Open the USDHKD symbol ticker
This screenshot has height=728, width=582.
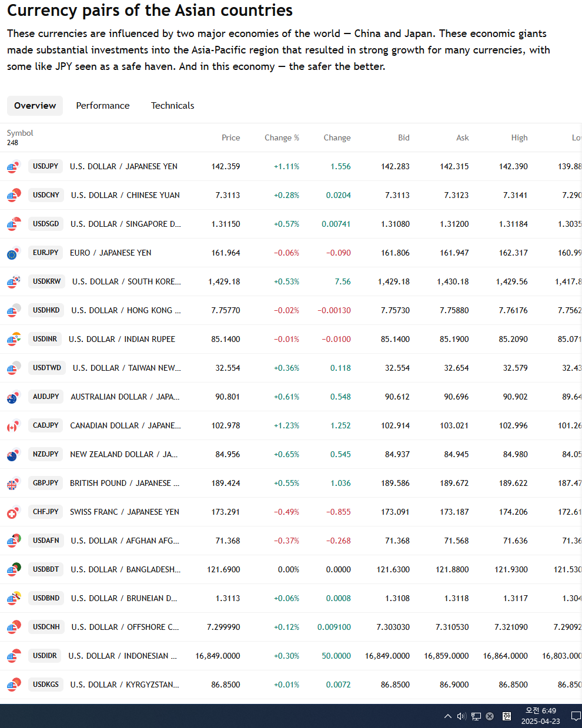pos(46,310)
